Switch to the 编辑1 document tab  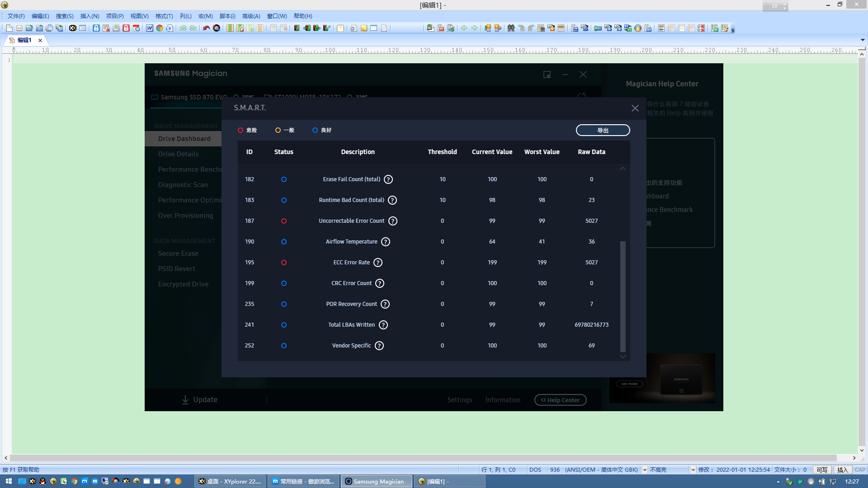(x=24, y=40)
